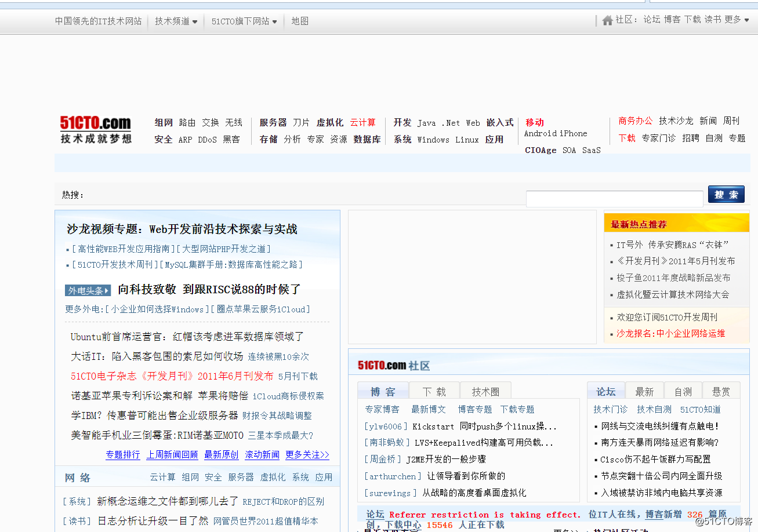This screenshot has height=532, width=758.
Task: Open 日志分析让升级一目了然 article
Action: (153, 521)
